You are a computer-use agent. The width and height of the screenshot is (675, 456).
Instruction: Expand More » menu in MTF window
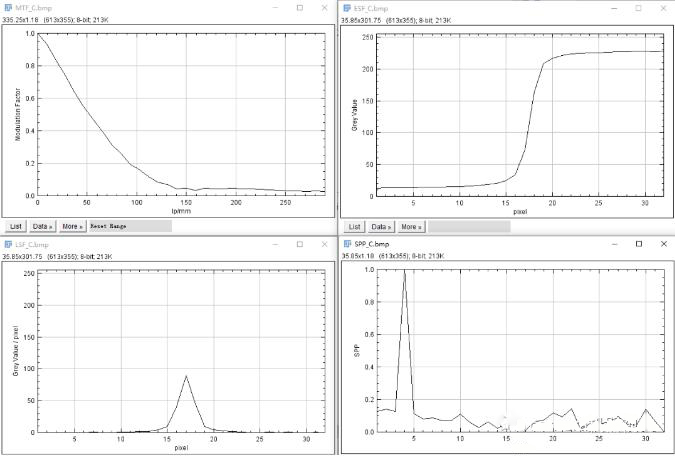pos(73,227)
